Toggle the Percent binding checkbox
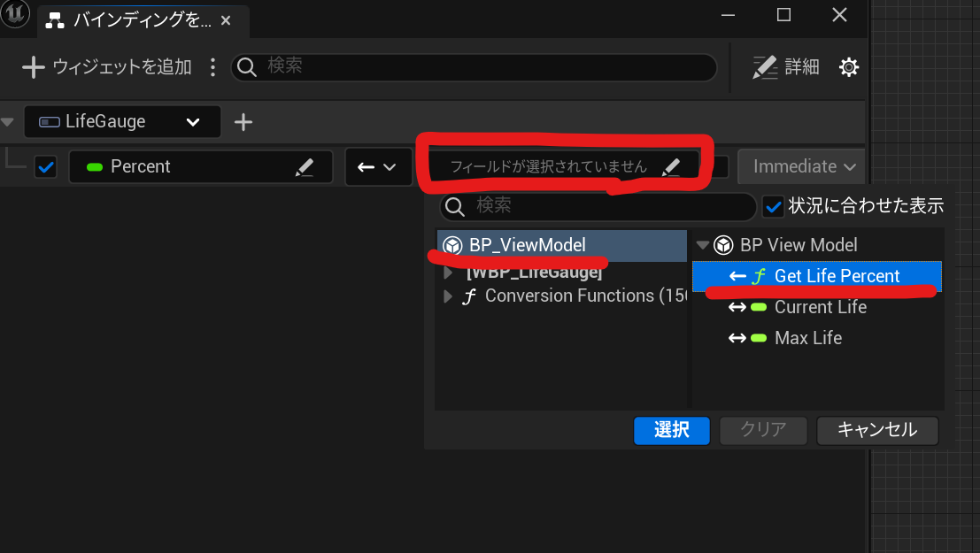This screenshot has width=980, height=553. pos(46,167)
